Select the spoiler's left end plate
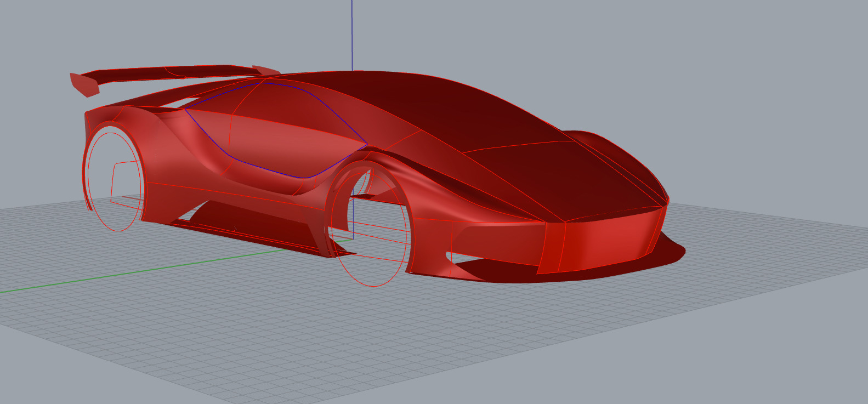 tap(84, 85)
